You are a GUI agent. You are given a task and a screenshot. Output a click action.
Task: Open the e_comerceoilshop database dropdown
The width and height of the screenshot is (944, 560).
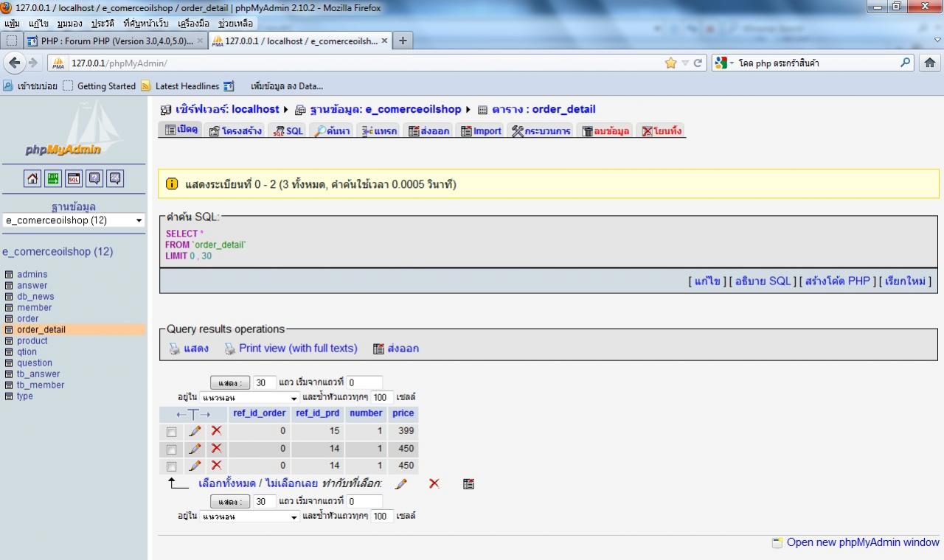74,220
